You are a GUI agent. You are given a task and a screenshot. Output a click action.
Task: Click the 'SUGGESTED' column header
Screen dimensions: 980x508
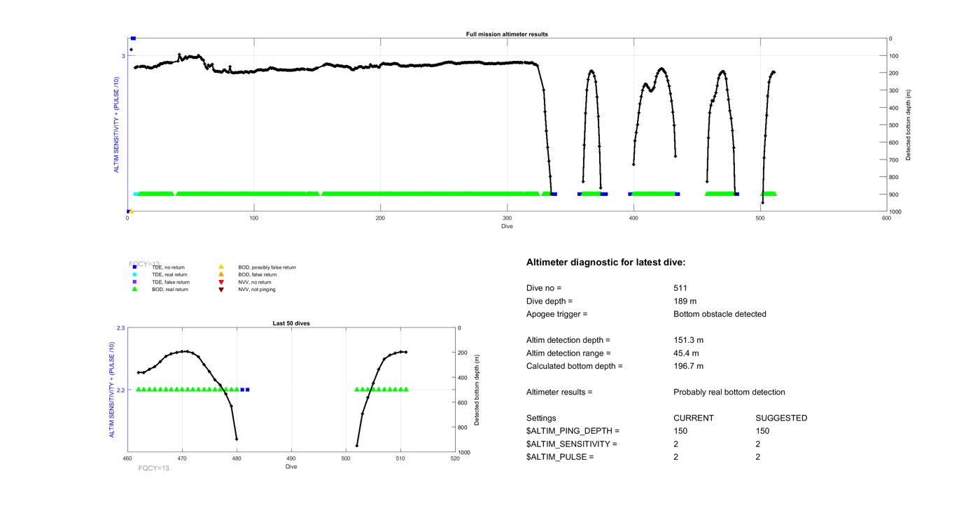781,418
